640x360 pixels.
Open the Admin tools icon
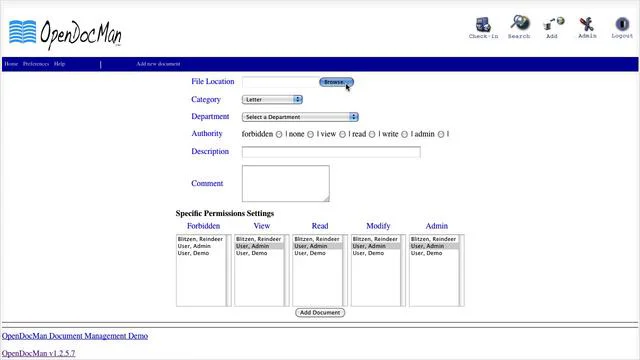click(587, 27)
